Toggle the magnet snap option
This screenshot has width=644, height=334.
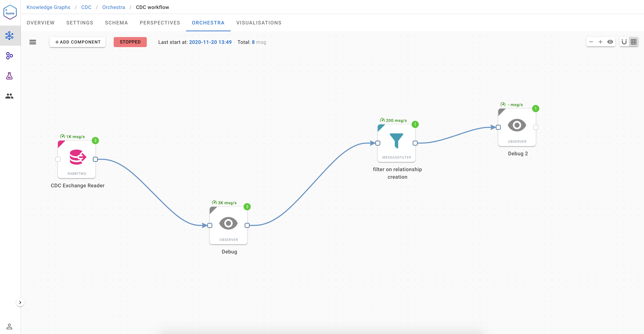click(624, 42)
